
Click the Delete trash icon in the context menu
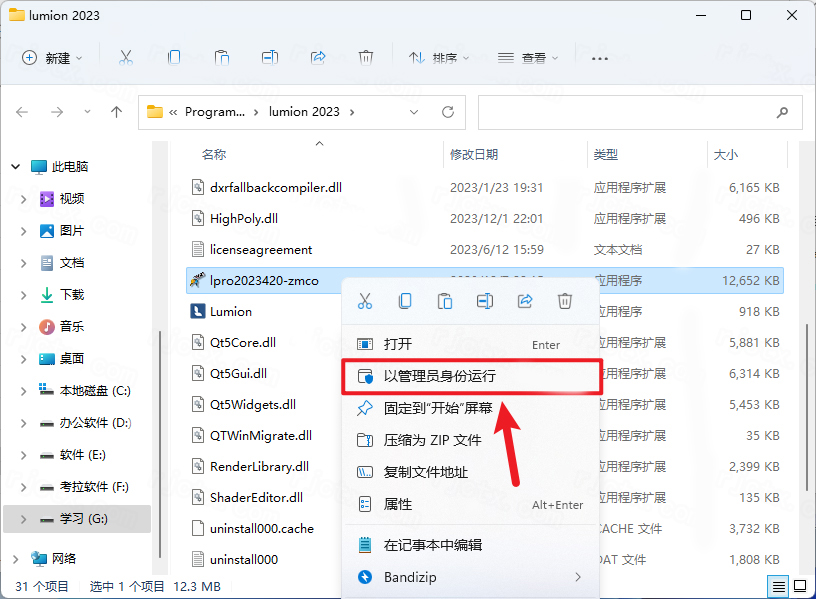click(x=565, y=301)
